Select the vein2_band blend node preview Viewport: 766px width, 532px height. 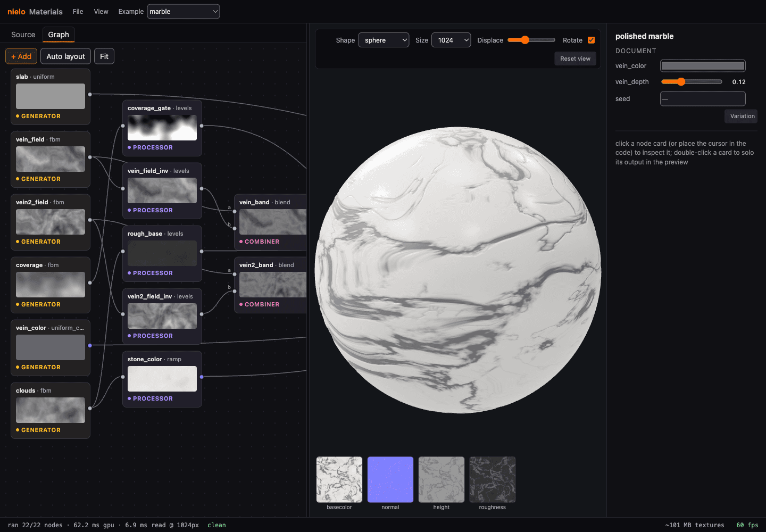coord(273,285)
